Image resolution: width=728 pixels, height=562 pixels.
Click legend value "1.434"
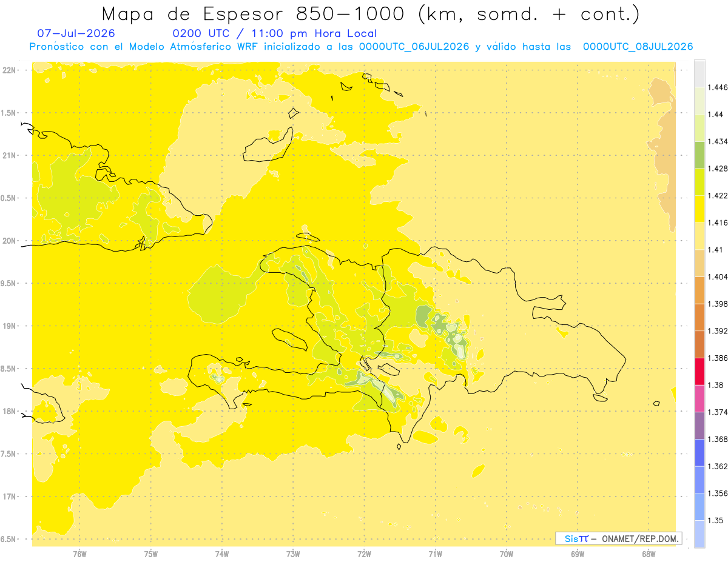click(x=718, y=141)
